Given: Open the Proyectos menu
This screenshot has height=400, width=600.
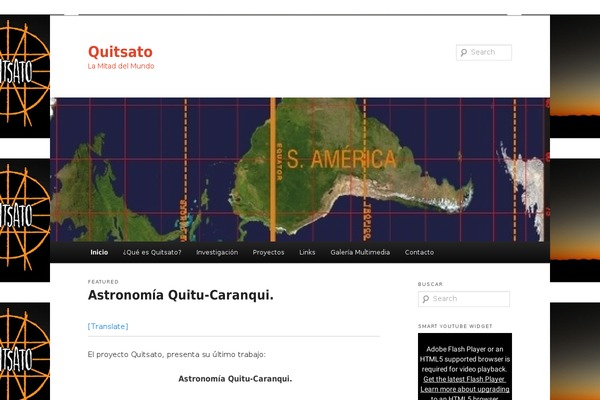Looking at the screenshot, I should [268, 252].
